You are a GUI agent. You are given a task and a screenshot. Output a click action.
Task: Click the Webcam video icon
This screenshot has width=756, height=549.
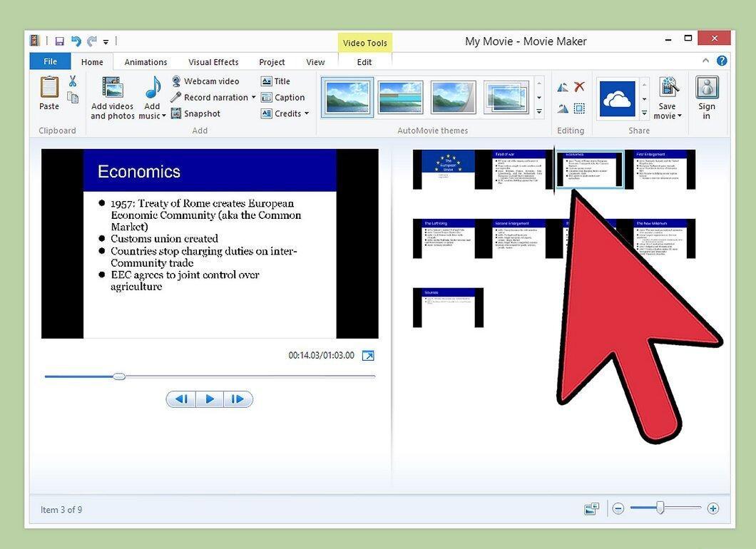176,81
